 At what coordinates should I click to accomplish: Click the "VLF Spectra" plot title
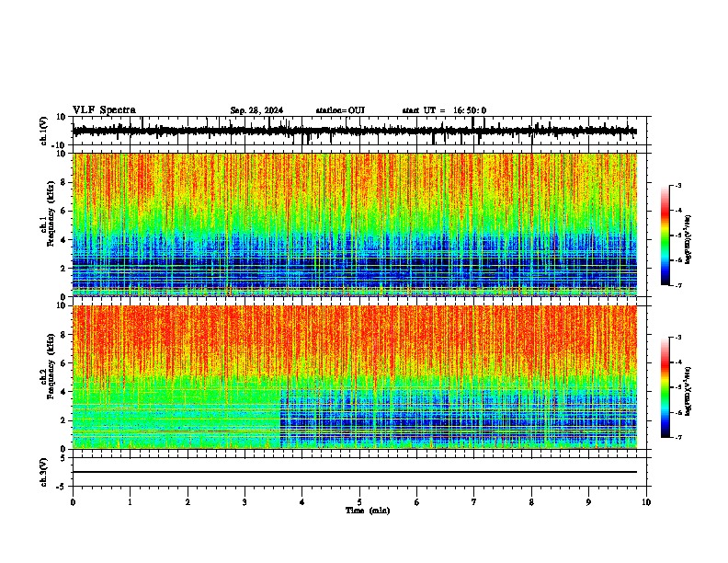click(x=104, y=110)
